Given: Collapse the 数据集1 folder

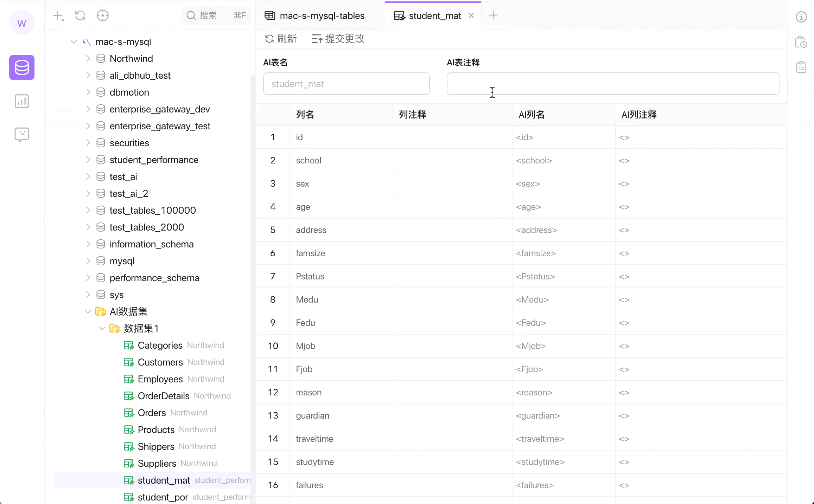Looking at the screenshot, I should click(102, 329).
